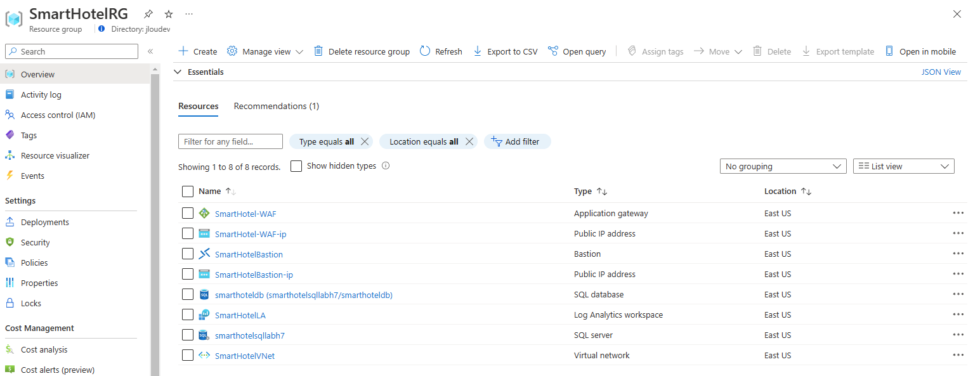Check the box for SmartHotel-WAF-ip
This screenshot has height=376, width=980.
[188, 233]
